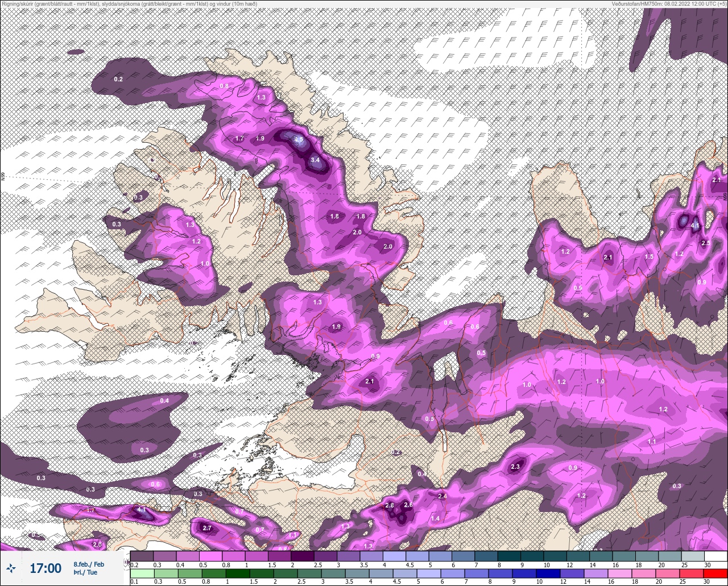The width and height of the screenshot is (728, 586).
Task: Click the bright pink top-row legend swatch labeled 0.5
Action: 210,556
